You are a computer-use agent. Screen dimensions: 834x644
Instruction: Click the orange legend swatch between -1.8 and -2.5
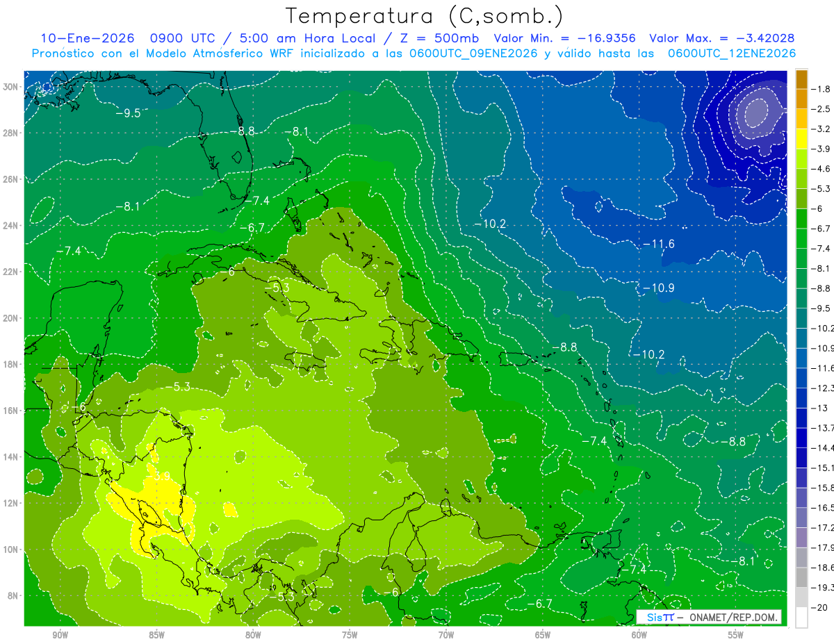pyautogui.click(x=801, y=99)
